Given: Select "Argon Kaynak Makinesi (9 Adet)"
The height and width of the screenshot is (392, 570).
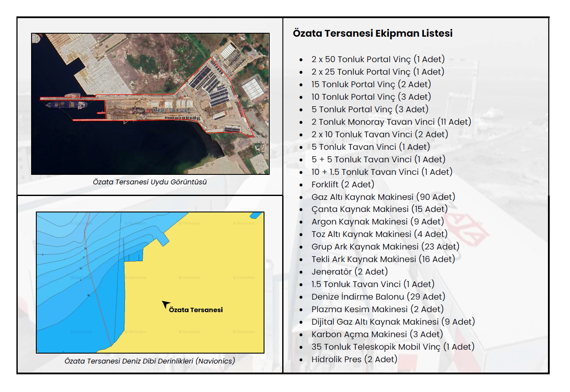Looking at the screenshot, I should (378, 221).
